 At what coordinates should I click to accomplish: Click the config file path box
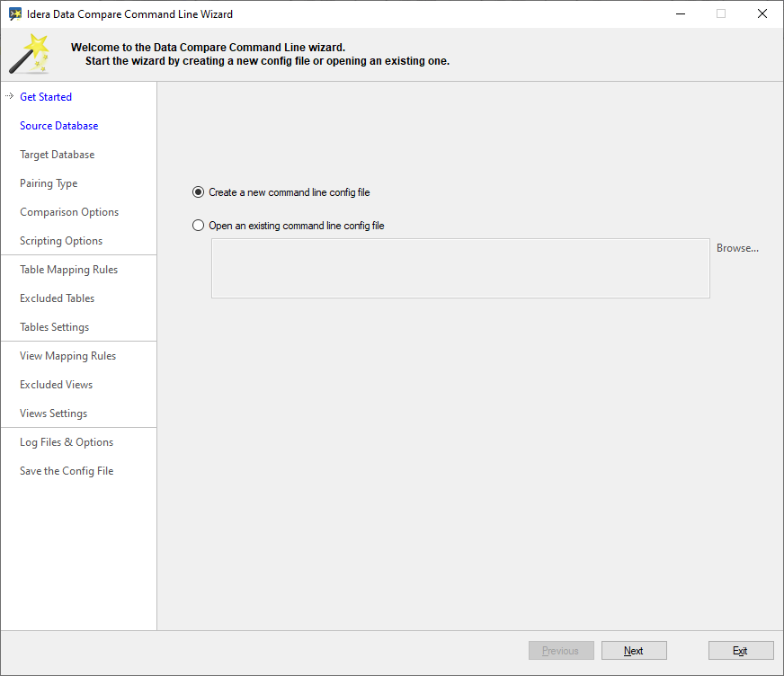tap(460, 268)
